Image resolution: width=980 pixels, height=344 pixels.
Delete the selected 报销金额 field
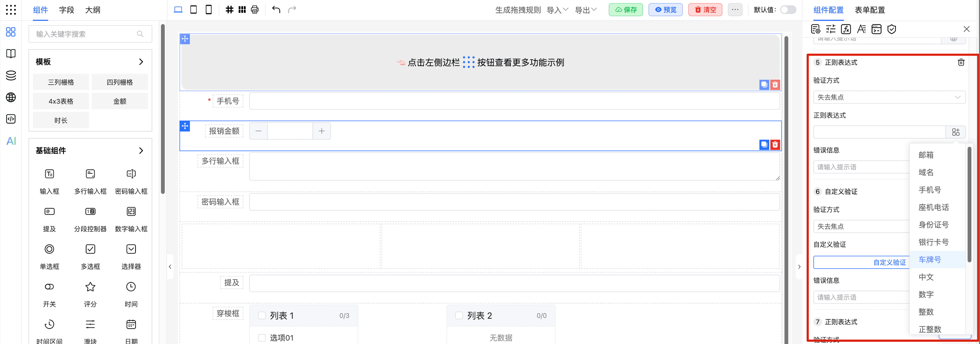[x=775, y=145]
